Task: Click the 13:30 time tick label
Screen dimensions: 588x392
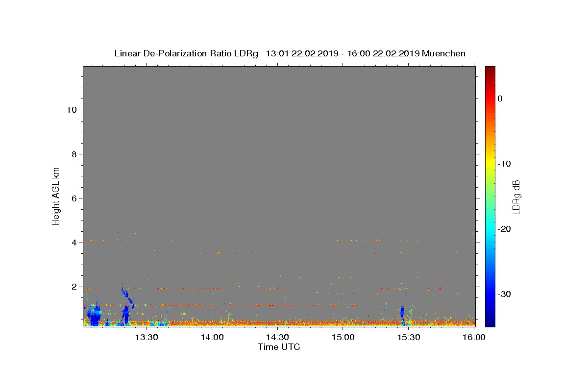Action: coord(147,337)
